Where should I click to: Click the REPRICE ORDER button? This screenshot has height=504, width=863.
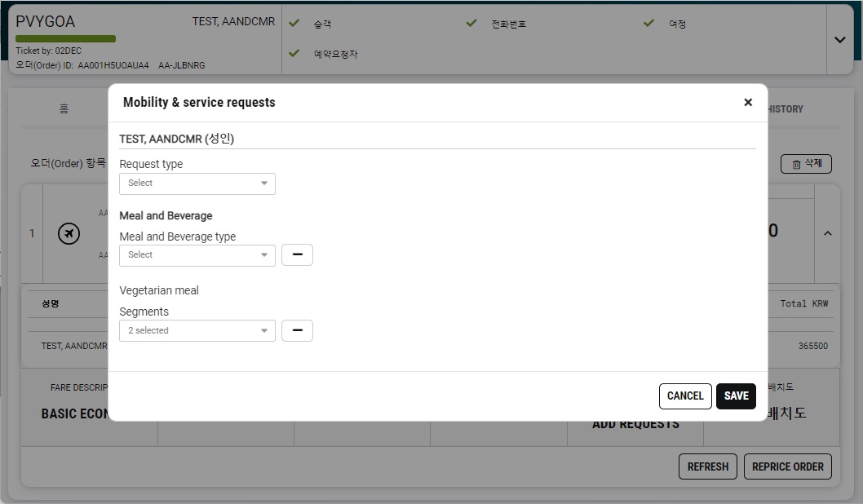click(788, 466)
